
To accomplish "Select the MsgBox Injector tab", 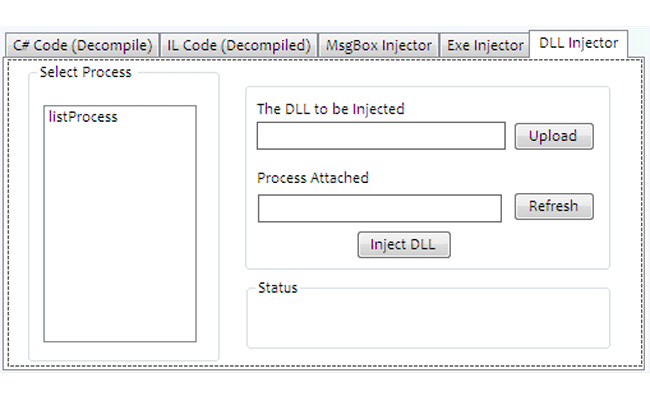I will pos(379,45).
